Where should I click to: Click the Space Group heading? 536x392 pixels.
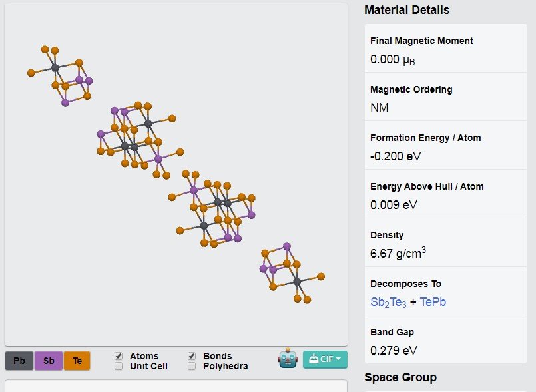coord(400,377)
